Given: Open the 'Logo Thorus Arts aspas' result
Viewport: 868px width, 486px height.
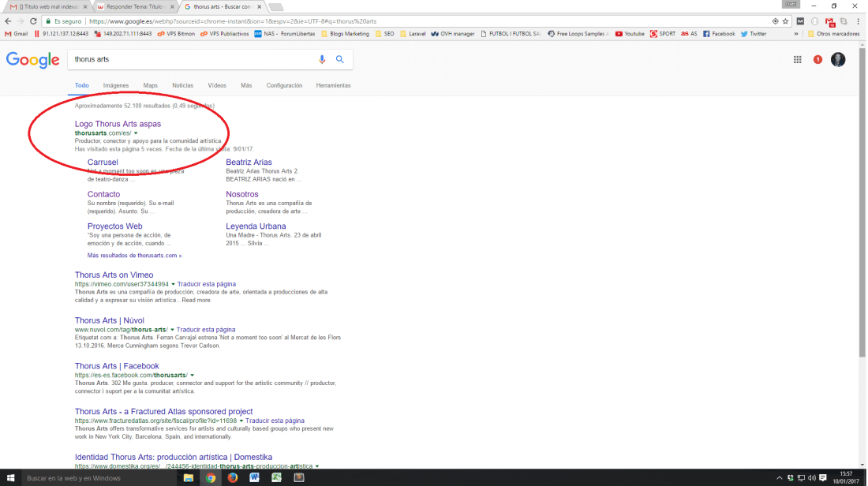Looking at the screenshot, I should 118,124.
